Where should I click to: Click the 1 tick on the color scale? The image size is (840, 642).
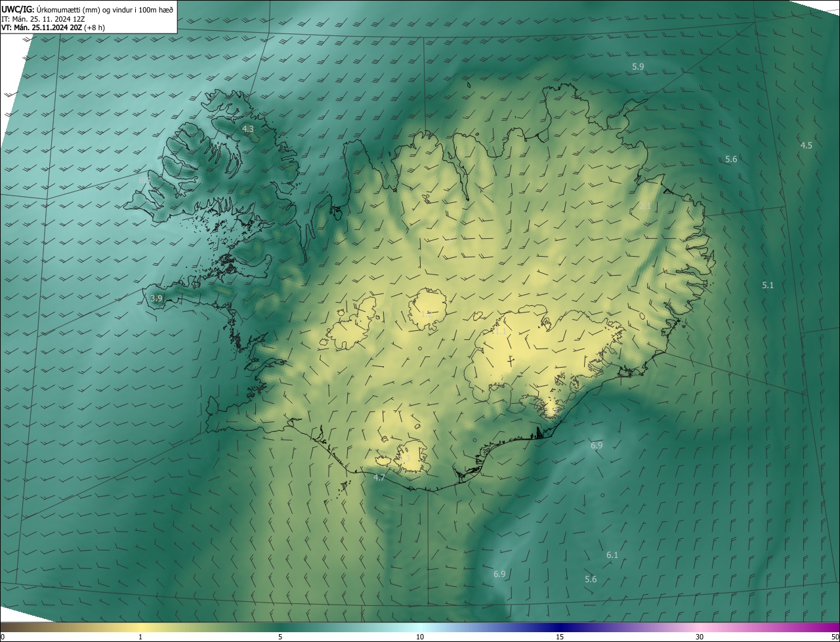click(140, 637)
